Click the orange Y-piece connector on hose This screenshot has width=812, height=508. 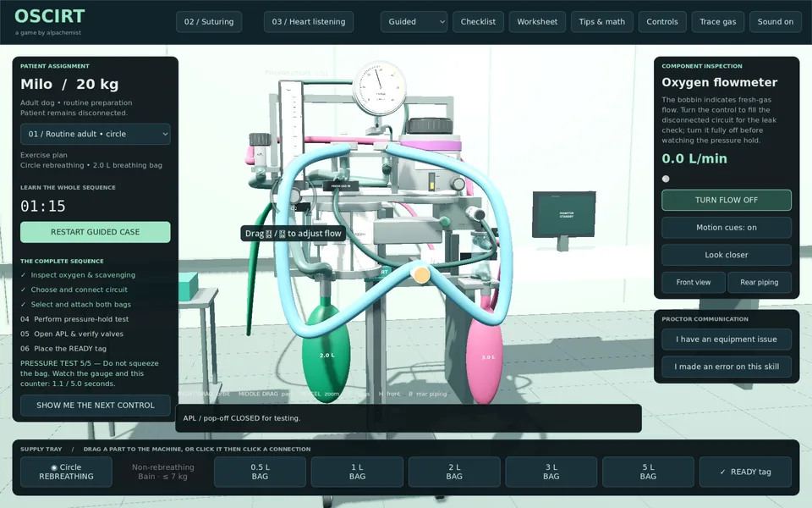(x=420, y=274)
